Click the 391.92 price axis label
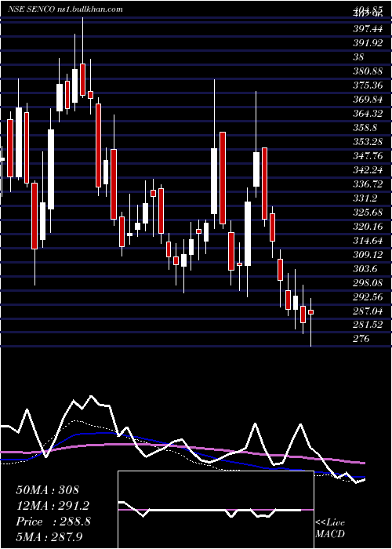Screen dimensions: 392x549 click(368, 42)
